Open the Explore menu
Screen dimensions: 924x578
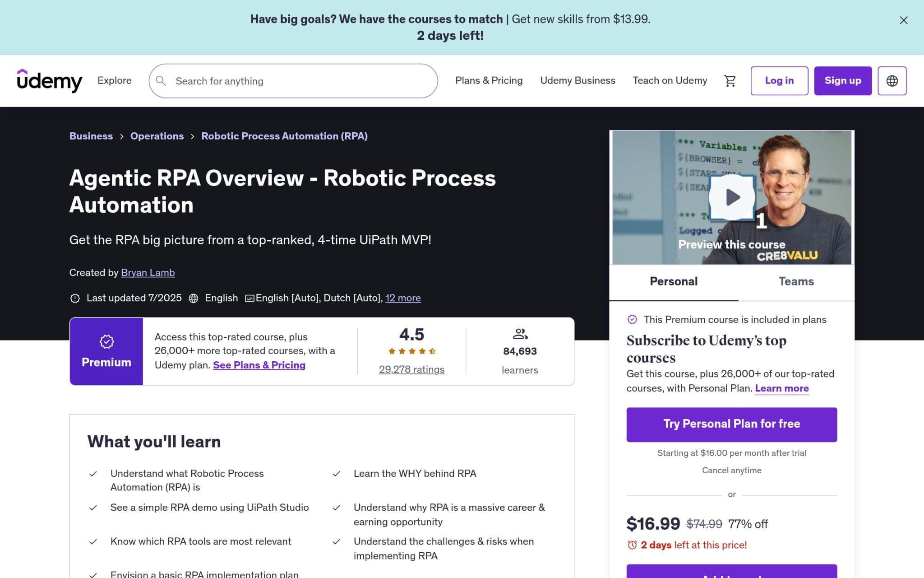click(x=115, y=80)
